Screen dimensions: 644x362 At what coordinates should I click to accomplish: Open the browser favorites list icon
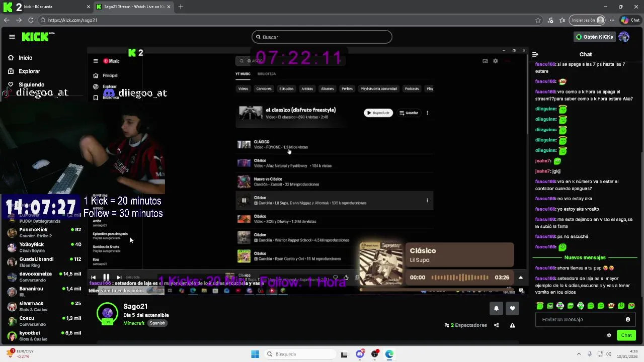562,20
